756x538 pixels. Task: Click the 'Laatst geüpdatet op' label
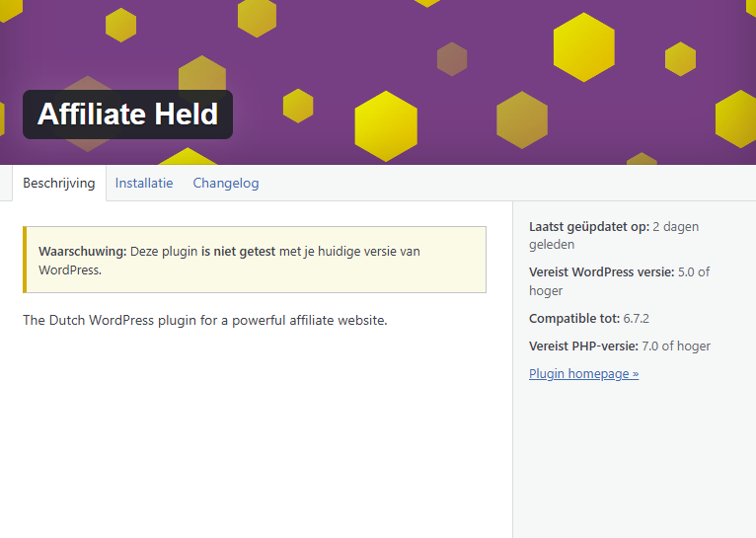coord(588,227)
